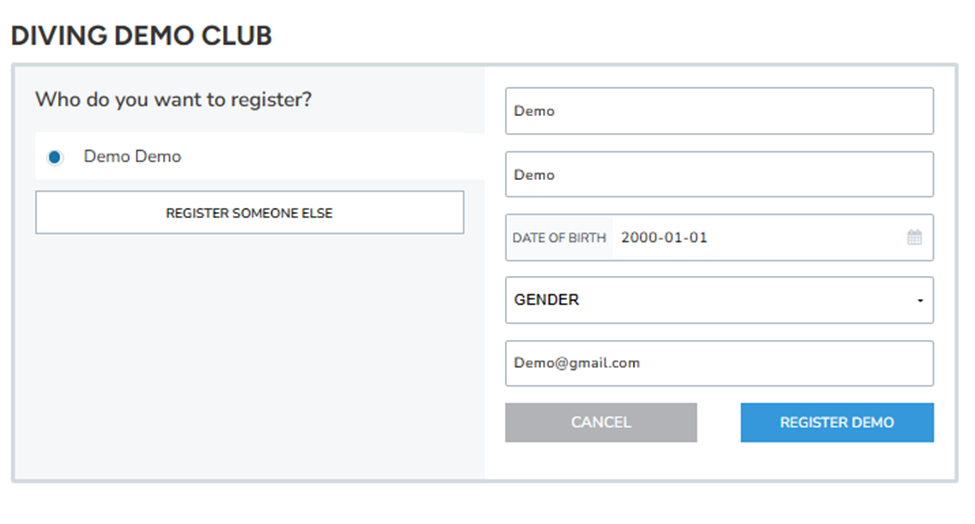Expand Gender options using the small arrow
975x524 pixels.
point(920,301)
